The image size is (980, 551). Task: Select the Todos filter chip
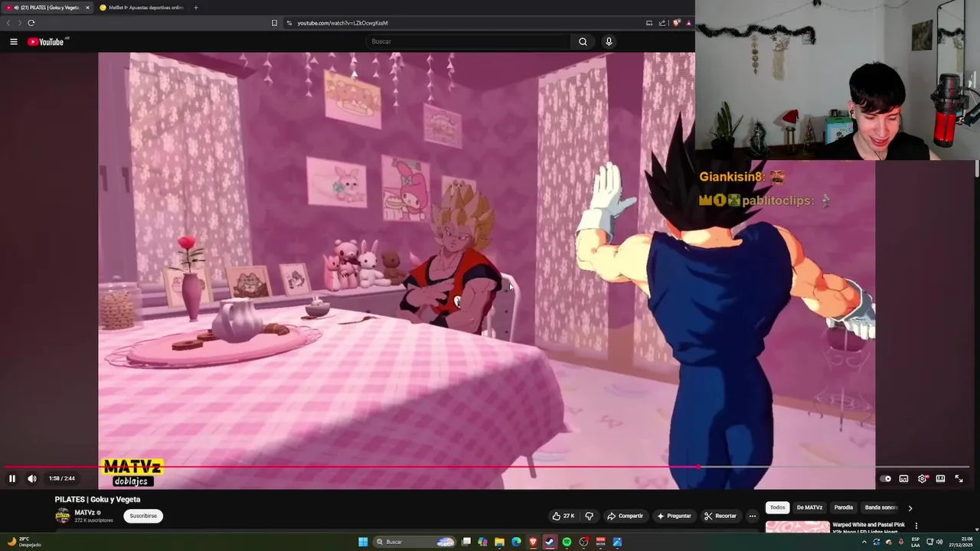click(777, 507)
